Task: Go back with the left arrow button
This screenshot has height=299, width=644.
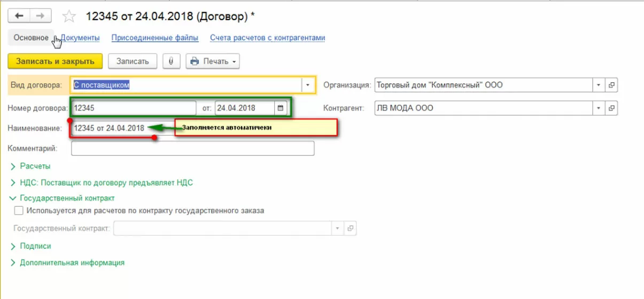Action: tap(19, 16)
